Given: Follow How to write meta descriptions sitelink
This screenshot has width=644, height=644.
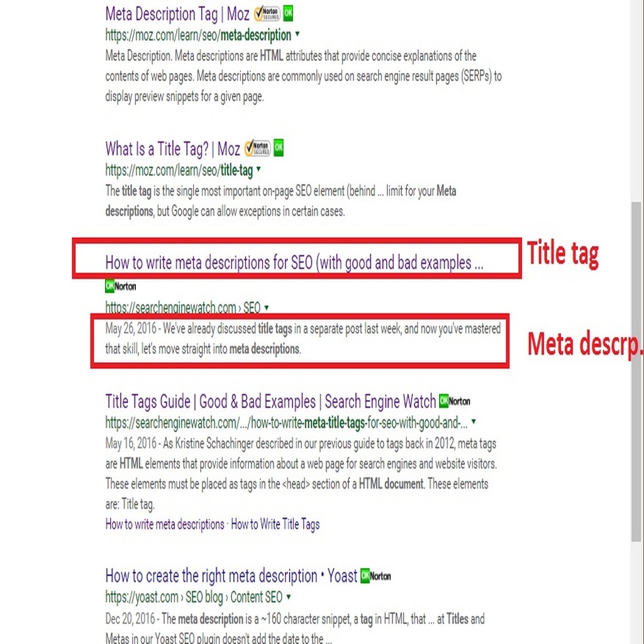Looking at the screenshot, I should tap(165, 525).
